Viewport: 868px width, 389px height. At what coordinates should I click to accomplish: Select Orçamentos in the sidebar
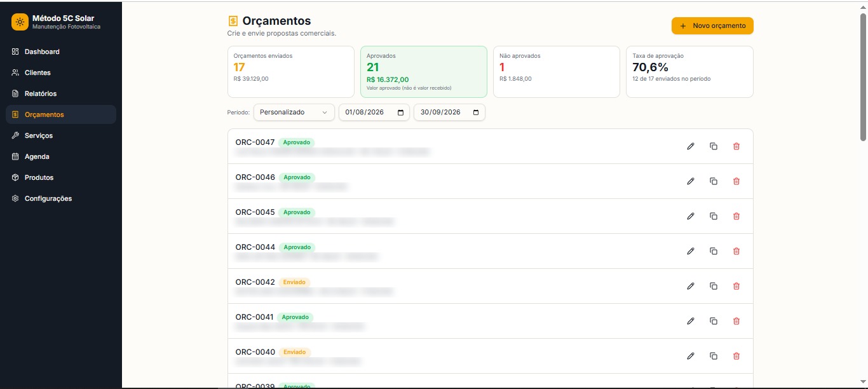[61, 114]
